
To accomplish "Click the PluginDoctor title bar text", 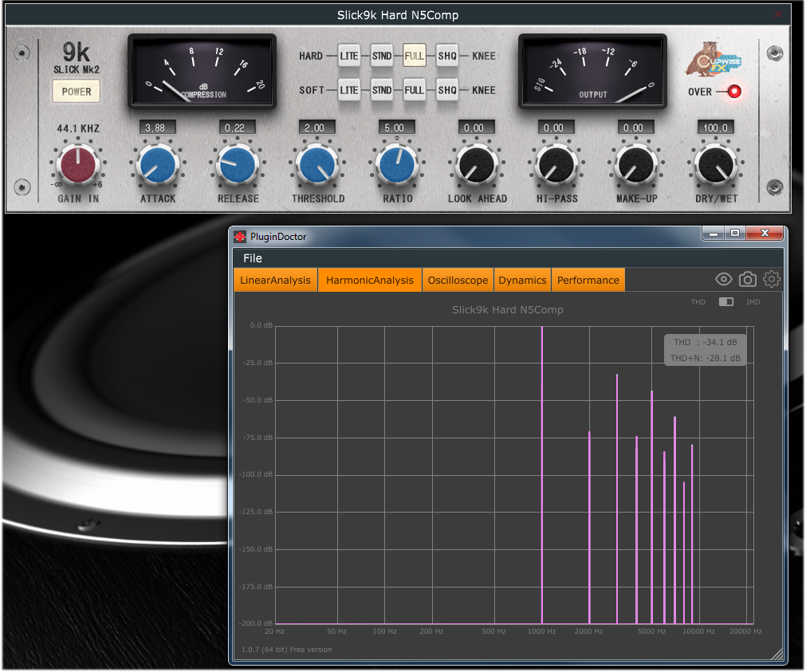I will [278, 237].
